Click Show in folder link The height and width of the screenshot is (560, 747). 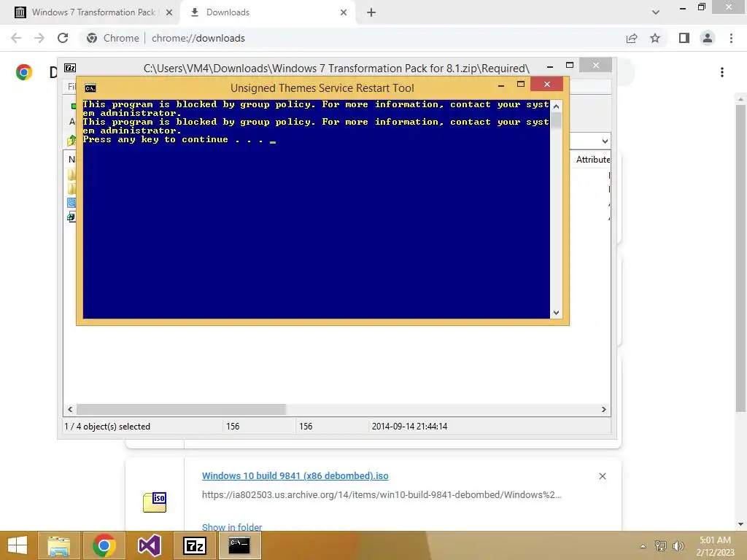coord(232,526)
